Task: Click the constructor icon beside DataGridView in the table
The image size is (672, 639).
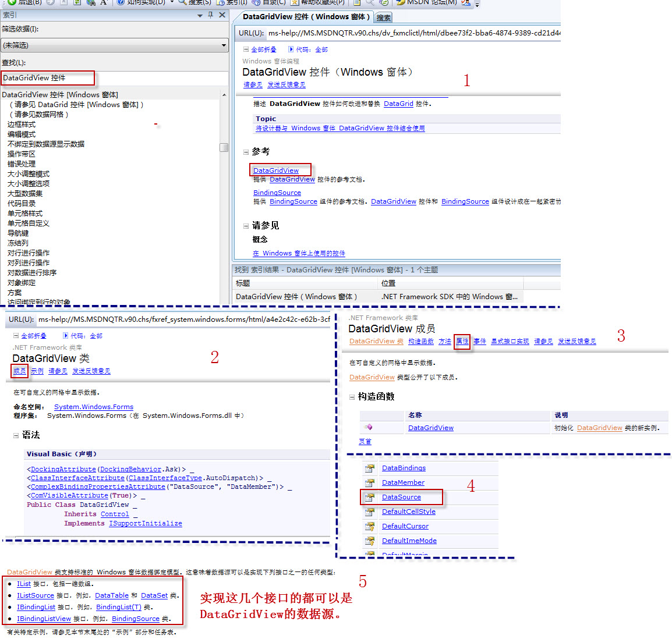Action: [x=368, y=427]
